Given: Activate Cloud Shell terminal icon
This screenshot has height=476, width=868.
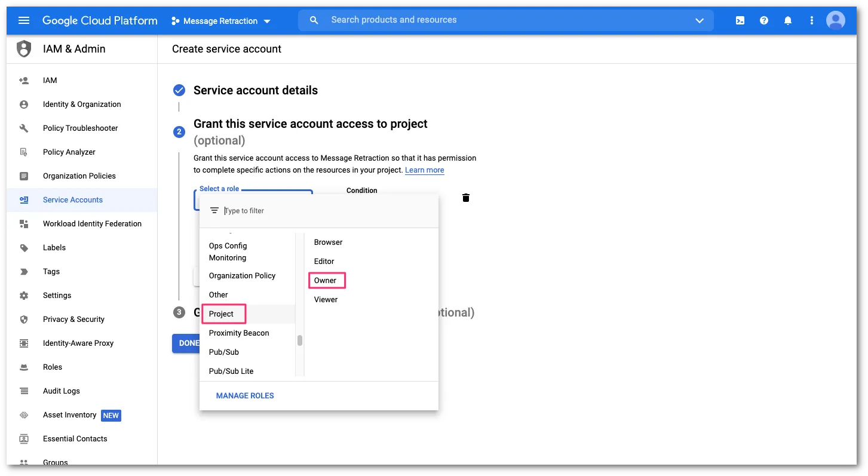Looking at the screenshot, I should pos(740,20).
